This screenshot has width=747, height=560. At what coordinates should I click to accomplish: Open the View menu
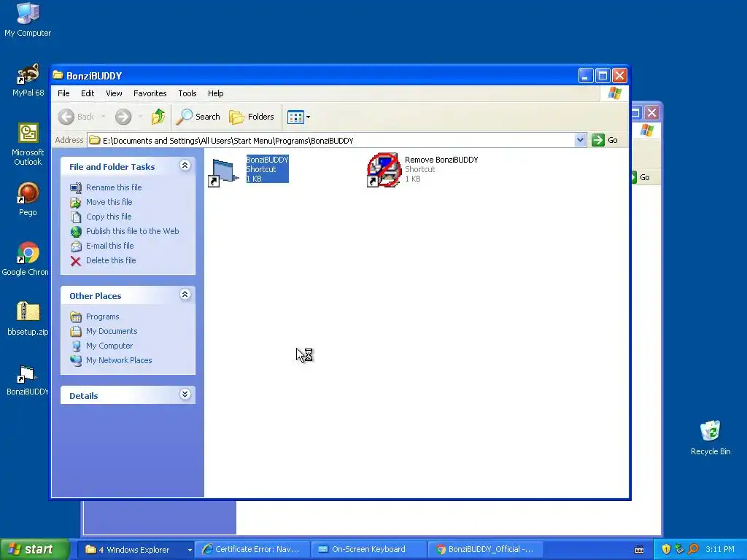coord(114,93)
